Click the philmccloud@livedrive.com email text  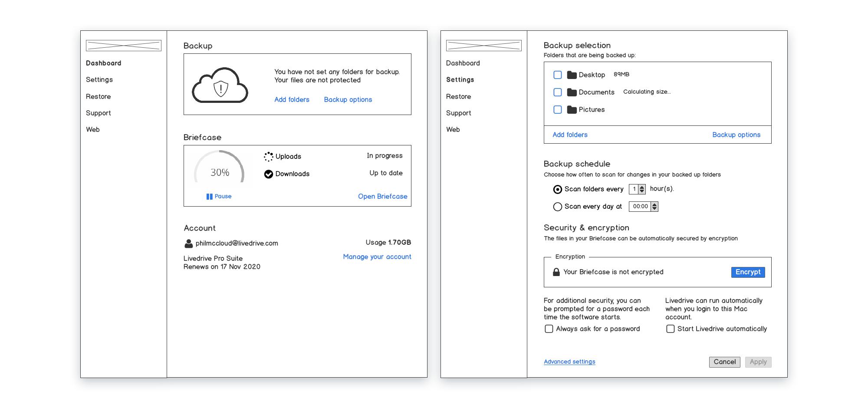tap(237, 243)
